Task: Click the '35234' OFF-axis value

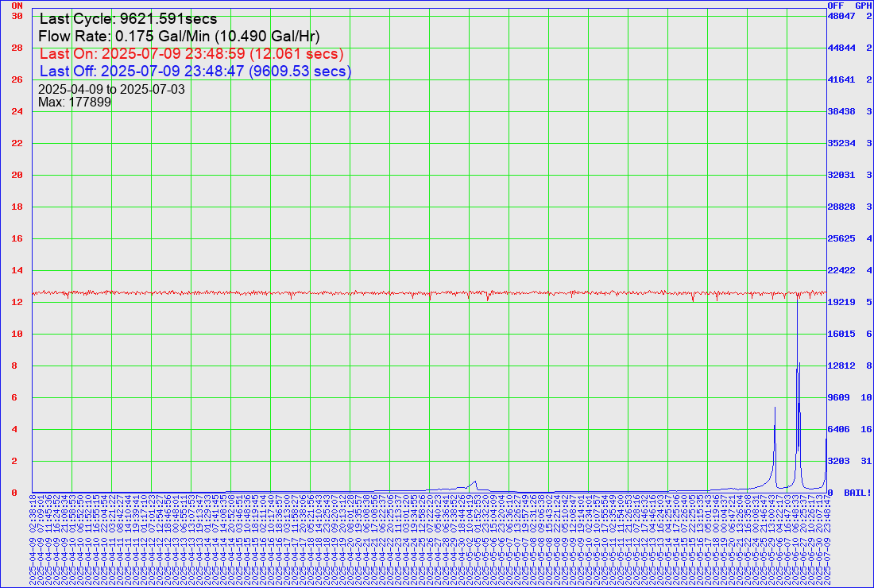Action: (x=841, y=143)
